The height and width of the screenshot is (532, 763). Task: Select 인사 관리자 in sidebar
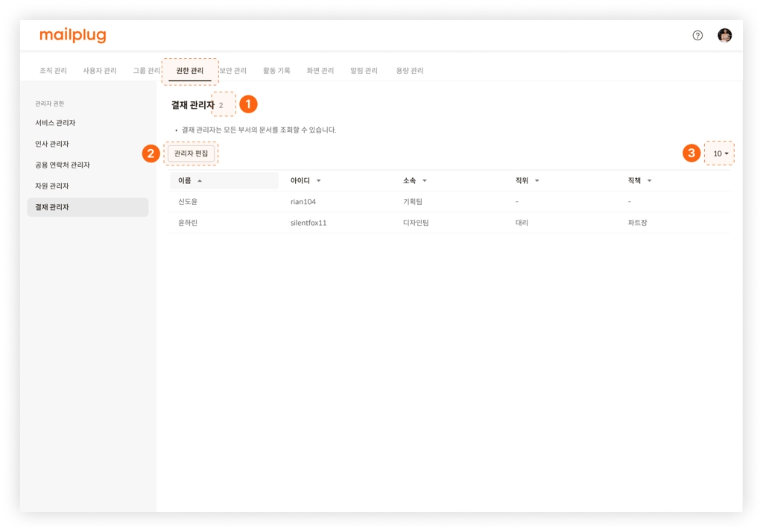(52, 144)
